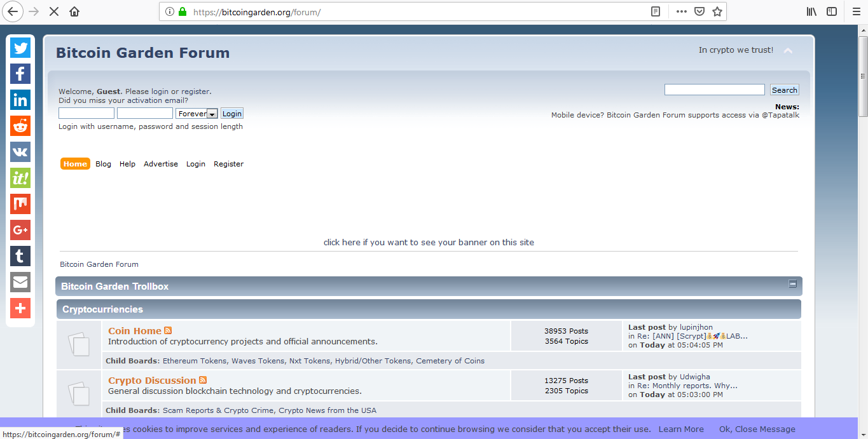Focus the forum search field
This screenshot has width=868, height=439.
point(715,90)
